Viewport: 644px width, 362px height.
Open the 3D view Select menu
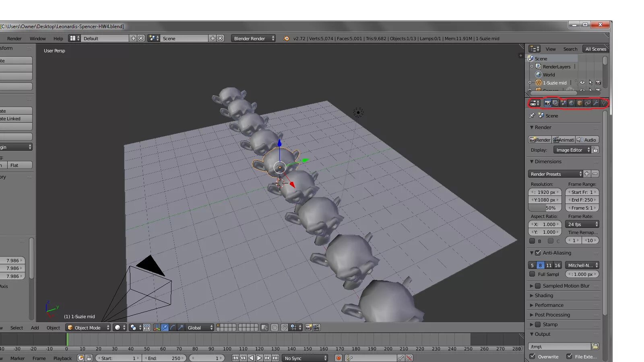(x=17, y=328)
